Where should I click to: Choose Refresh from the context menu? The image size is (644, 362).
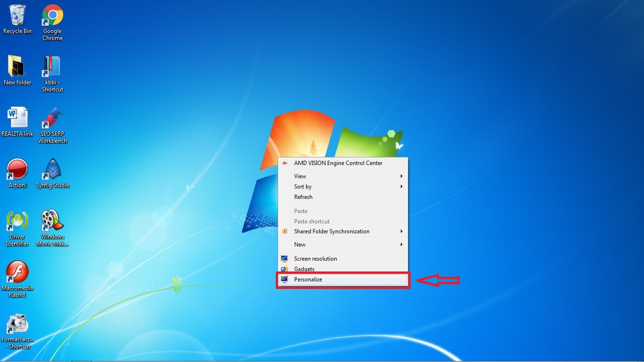tap(343, 197)
